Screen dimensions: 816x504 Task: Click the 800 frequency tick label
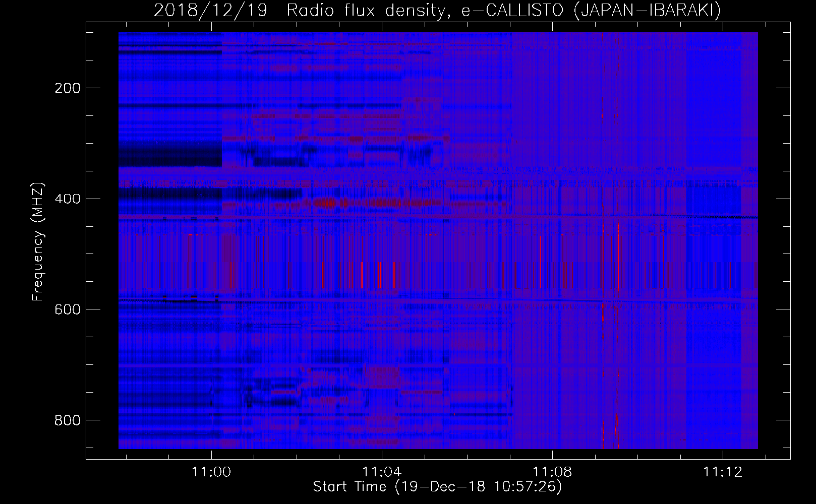click(68, 420)
